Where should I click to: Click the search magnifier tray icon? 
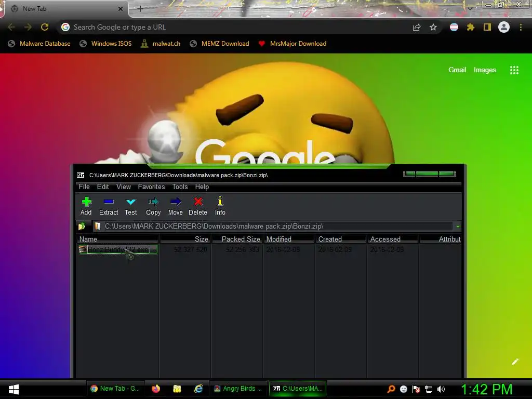click(391, 389)
